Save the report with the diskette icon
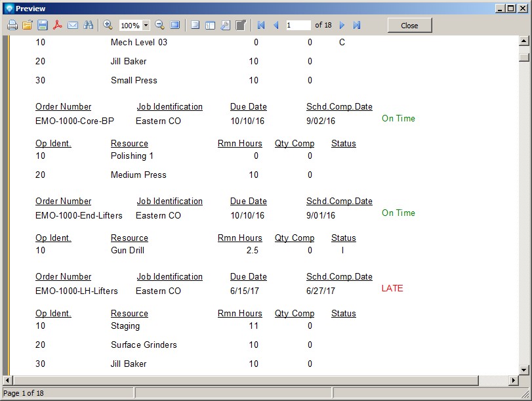 [43, 25]
